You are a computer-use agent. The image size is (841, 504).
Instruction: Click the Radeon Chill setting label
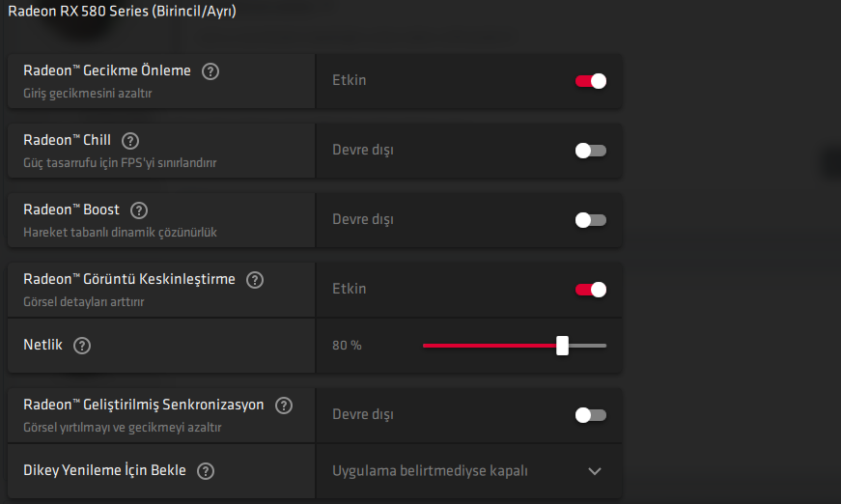pos(67,140)
